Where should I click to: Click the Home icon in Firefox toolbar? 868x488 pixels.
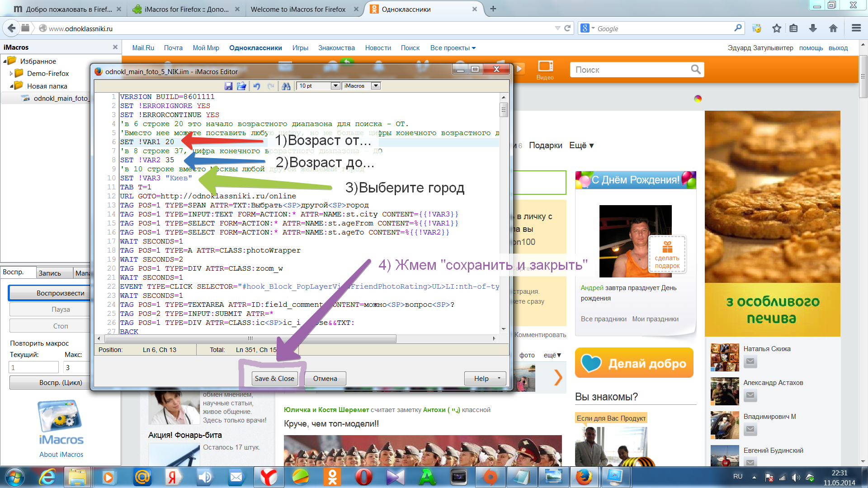point(833,28)
